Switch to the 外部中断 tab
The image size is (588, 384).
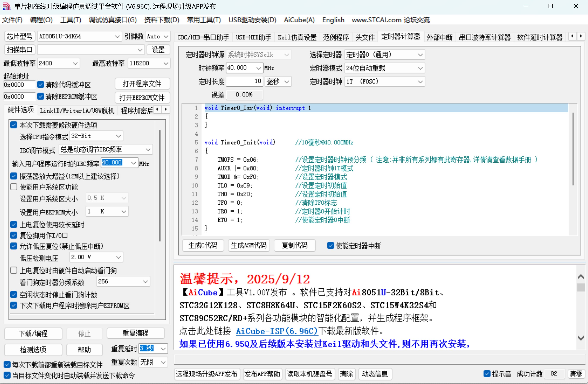(x=439, y=37)
